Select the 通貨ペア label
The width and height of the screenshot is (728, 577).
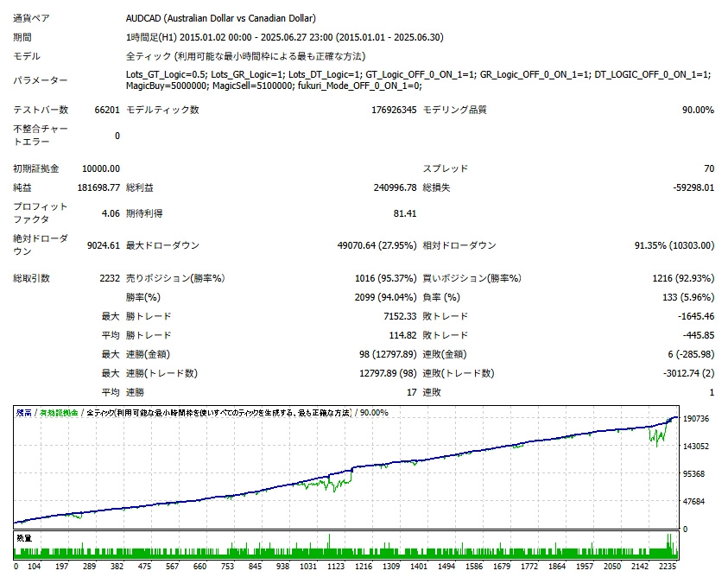point(31,18)
